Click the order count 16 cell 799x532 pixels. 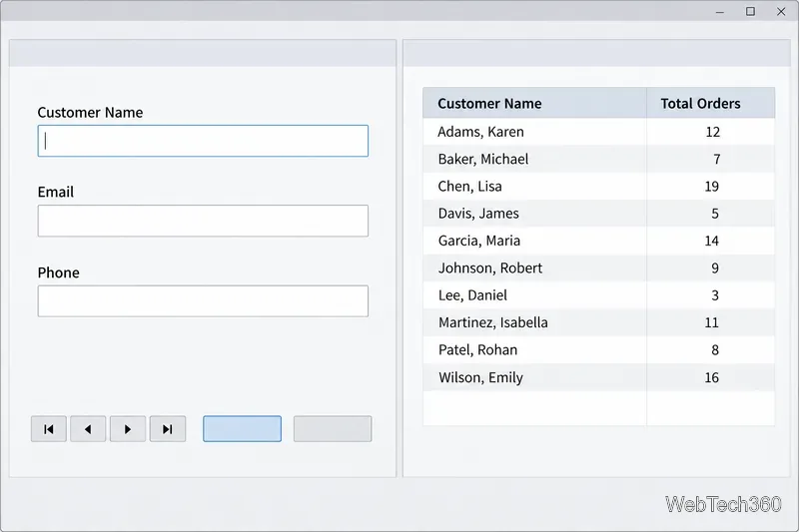tap(711, 377)
